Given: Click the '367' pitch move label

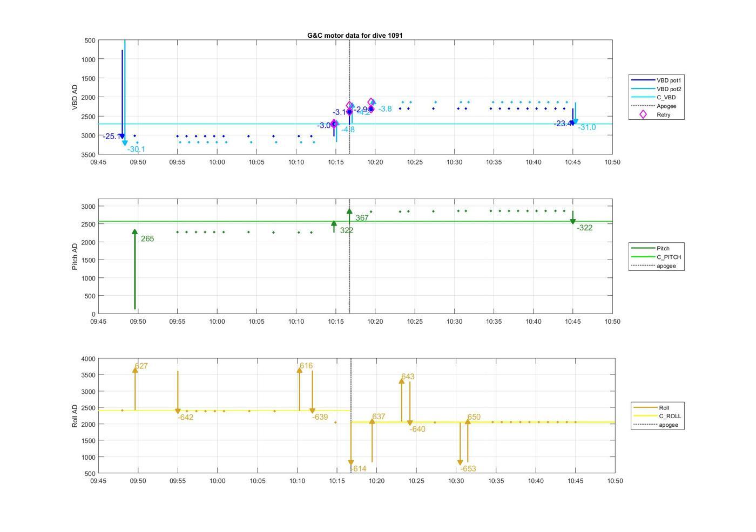Looking at the screenshot, I should (x=362, y=219).
